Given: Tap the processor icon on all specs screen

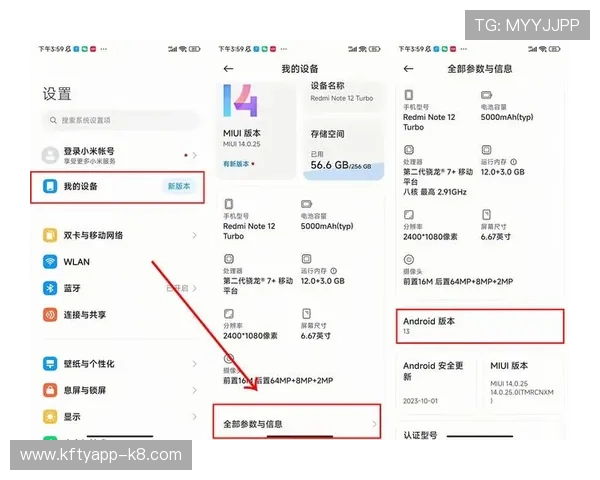Looking at the screenshot, I should pos(409,150).
